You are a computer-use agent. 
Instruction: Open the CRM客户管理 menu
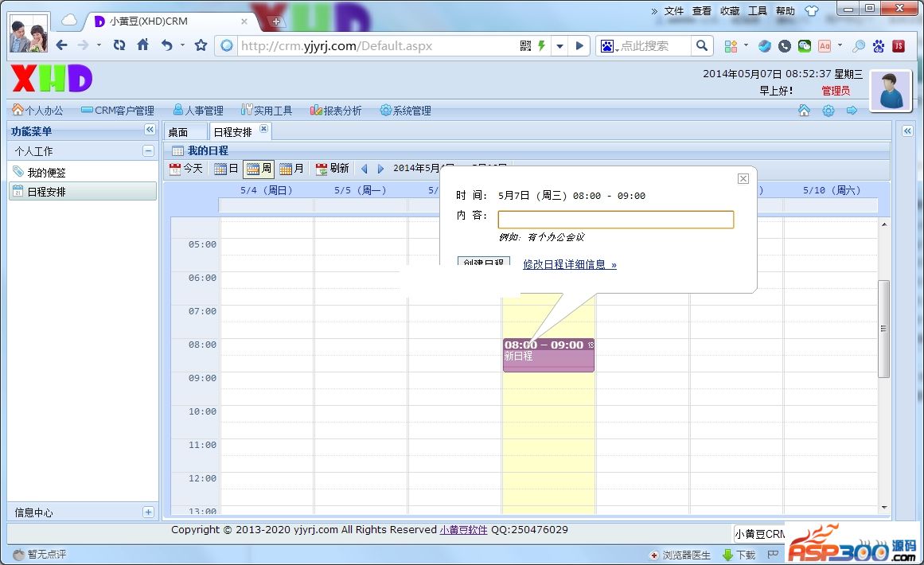coord(118,111)
